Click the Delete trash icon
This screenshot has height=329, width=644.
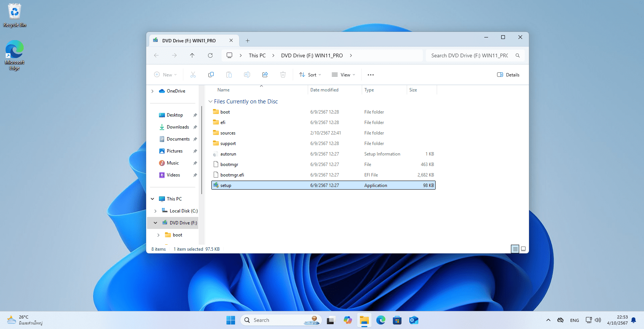pos(283,75)
